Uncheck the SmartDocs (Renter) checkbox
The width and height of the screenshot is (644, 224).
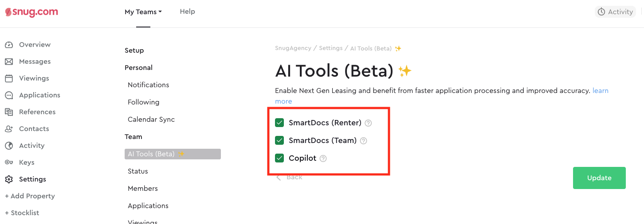click(279, 123)
